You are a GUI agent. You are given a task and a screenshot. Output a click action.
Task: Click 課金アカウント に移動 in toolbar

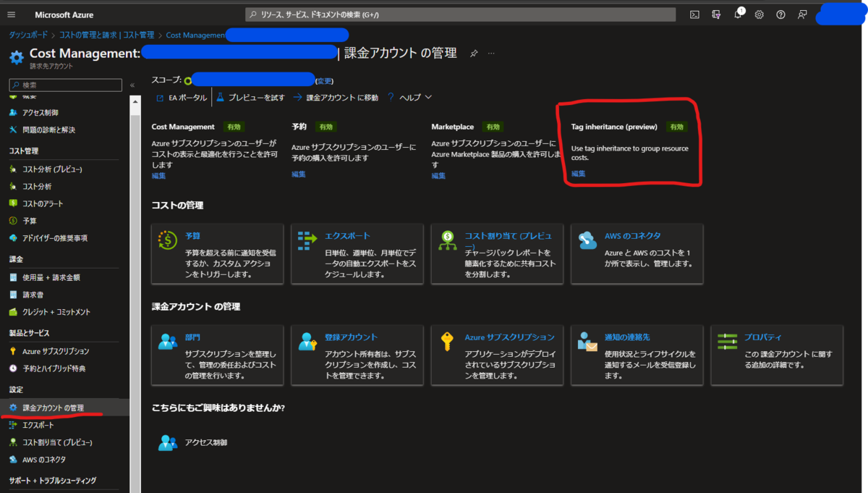(336, 97)
